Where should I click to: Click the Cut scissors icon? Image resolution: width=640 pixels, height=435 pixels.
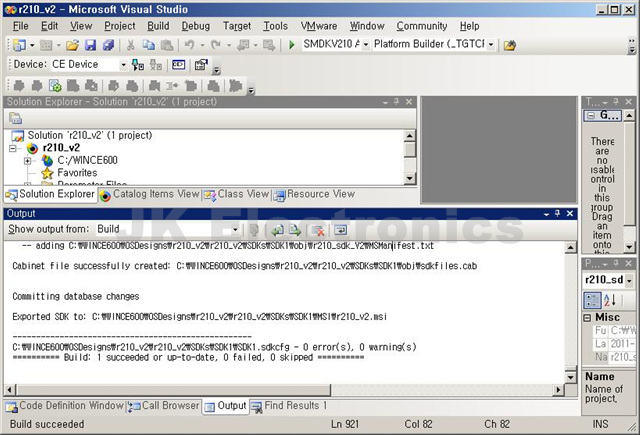pos(131,45)
